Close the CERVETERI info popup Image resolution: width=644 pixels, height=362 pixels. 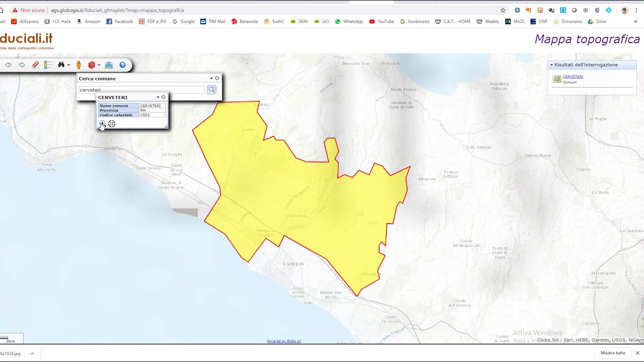pos(164,97)
